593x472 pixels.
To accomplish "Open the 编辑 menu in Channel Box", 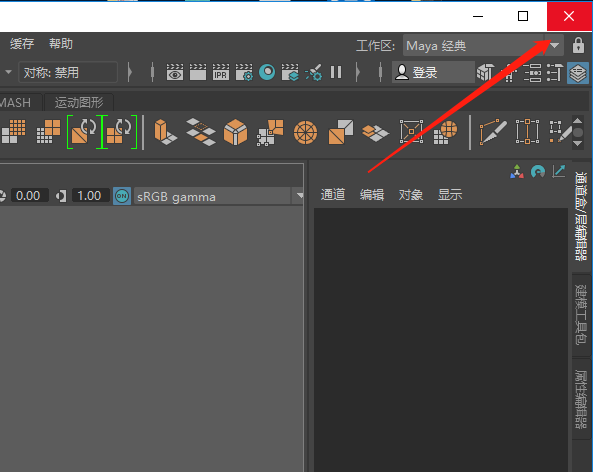I will pyautogui.click(x=372, y=194).
